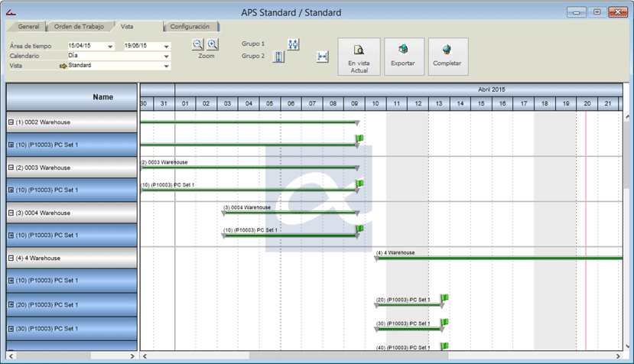Switch to the General tab

coord(28,27)
